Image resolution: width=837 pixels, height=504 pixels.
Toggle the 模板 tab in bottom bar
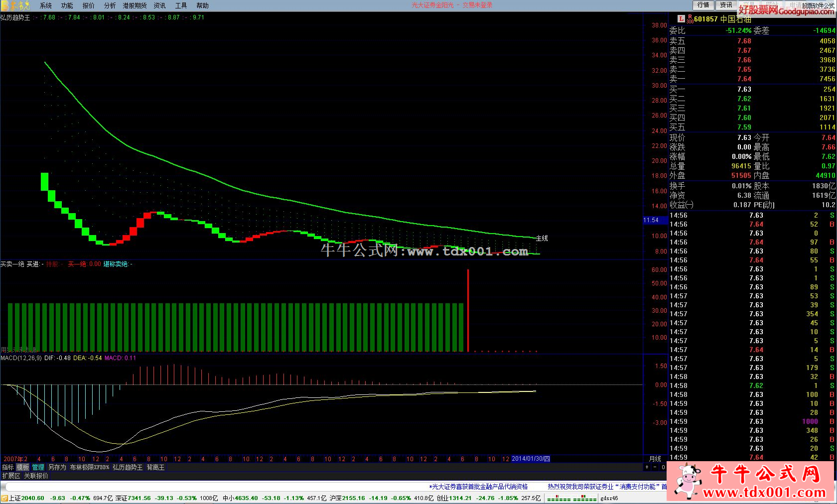[23, 467]
